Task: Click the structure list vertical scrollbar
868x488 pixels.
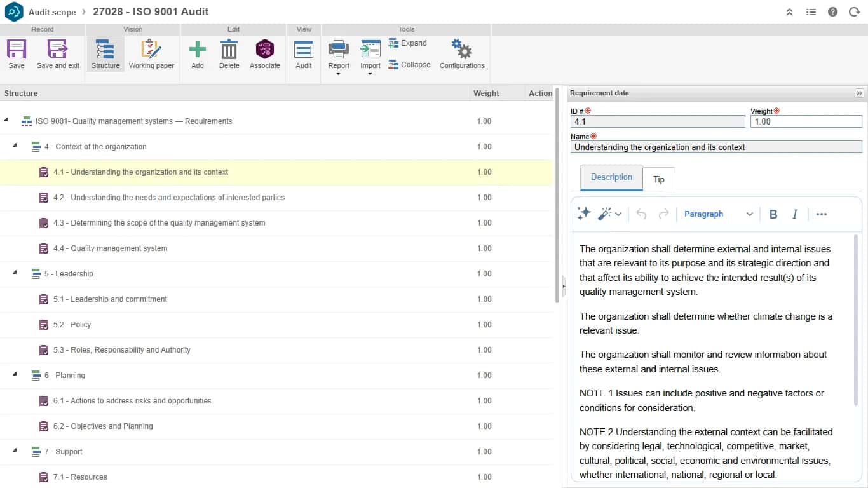Action: pos(557,195)
